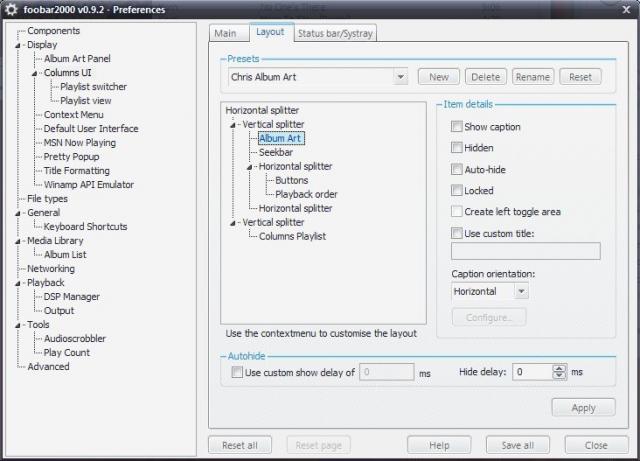
Task: Collapse the Columns UI tree node
Action: [x=35, y=73]
